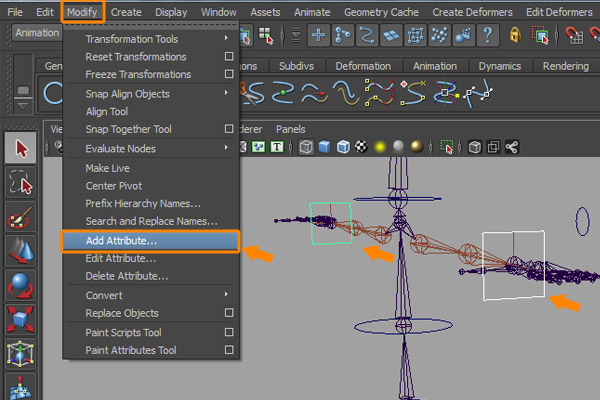Activate the Lasso selection tool
Viewport: 600px width, 400px height.
(21, 183)
